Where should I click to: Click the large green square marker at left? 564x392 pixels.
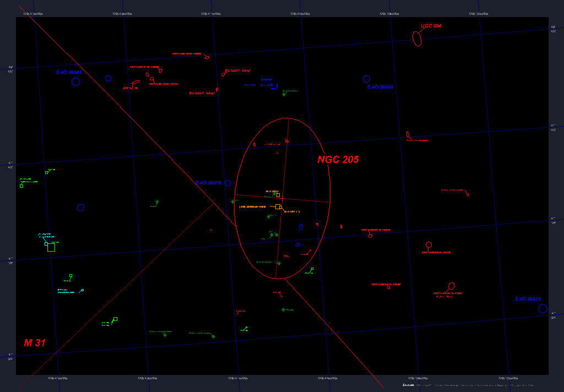51,248
